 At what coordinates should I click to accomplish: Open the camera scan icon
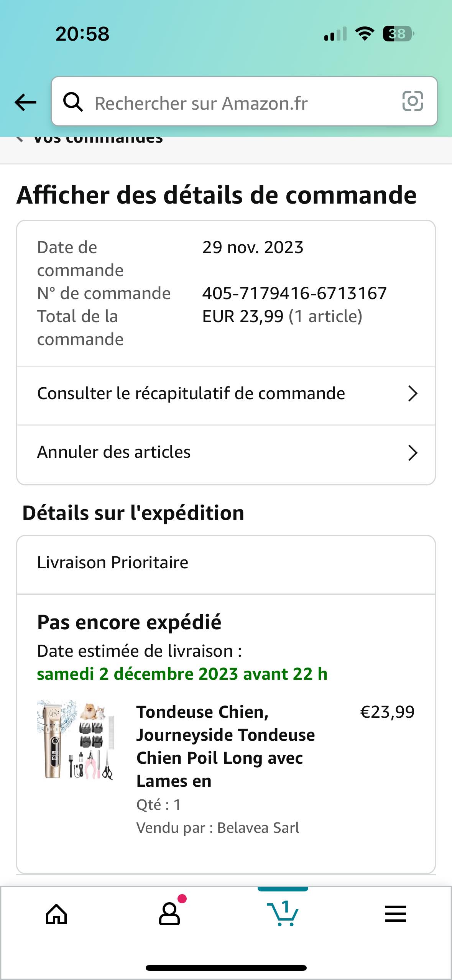(x=413, y=101)
